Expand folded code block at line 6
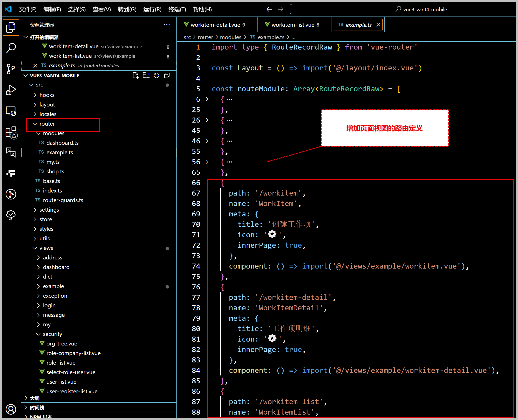Viewport: 518px width, 420px height. coord(207,99)
